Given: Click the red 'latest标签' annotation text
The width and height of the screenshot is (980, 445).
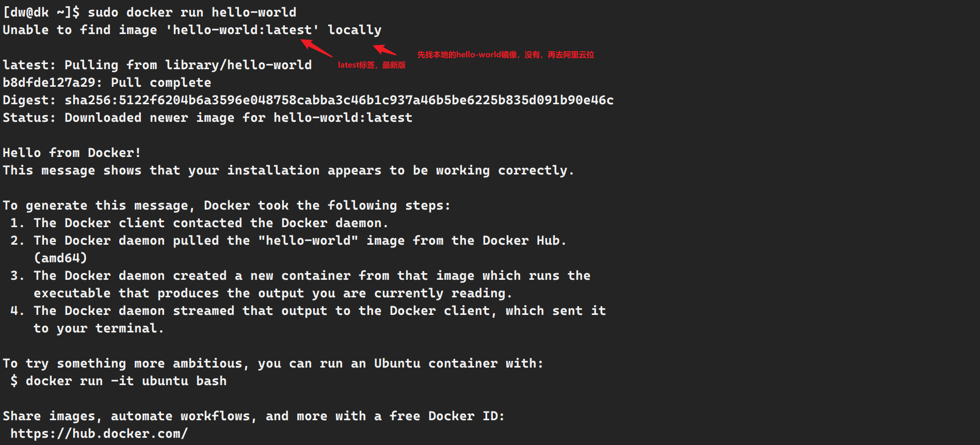Looking at the screenshot, I should point(372,65).
